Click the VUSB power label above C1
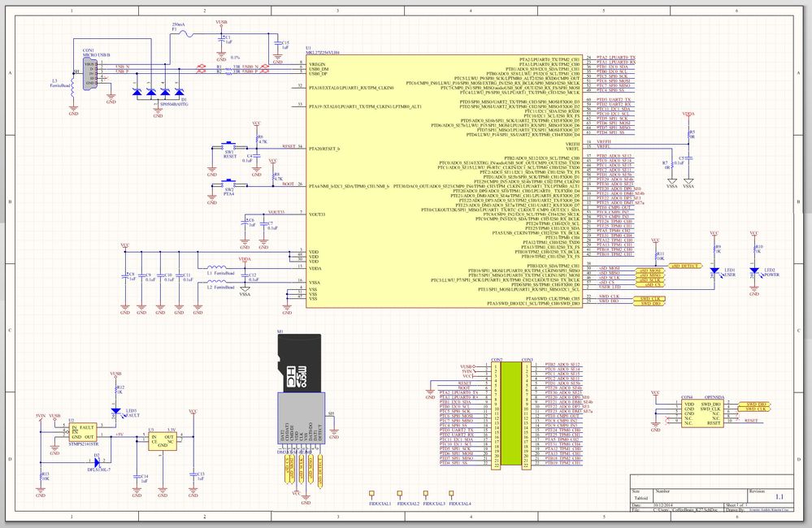The width and height of the screenshot is (812, 528). 221,23
